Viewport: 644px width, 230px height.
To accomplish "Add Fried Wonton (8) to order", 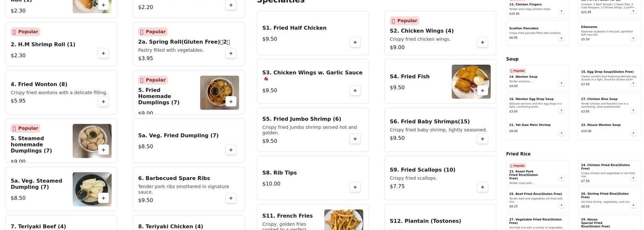I will pos(103,102).
